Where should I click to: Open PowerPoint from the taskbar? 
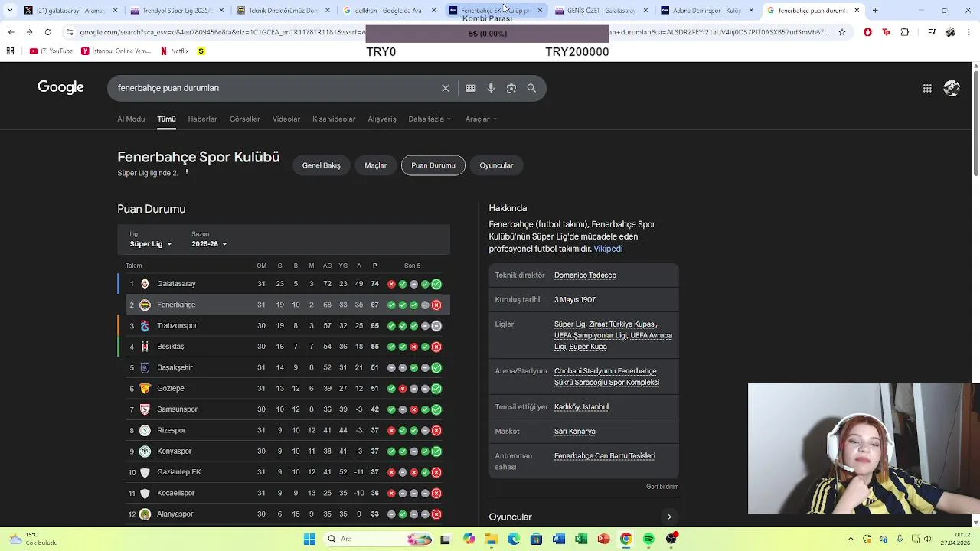603,539
